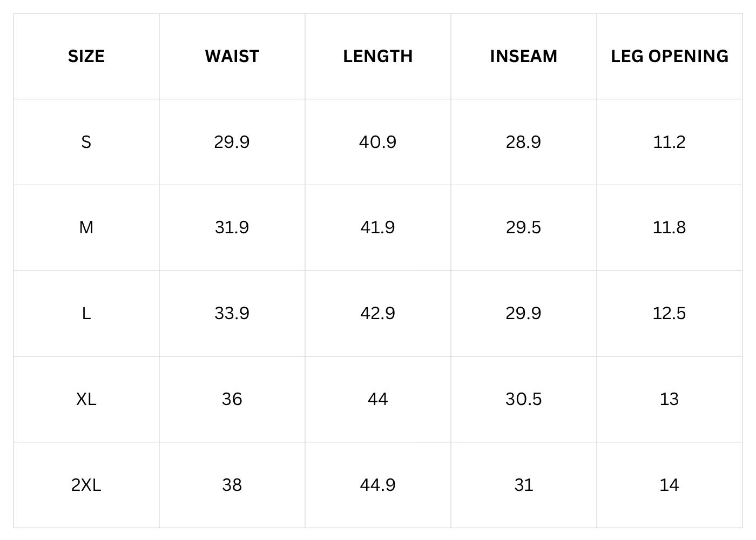Click the WAIST column header

[232, 56]
